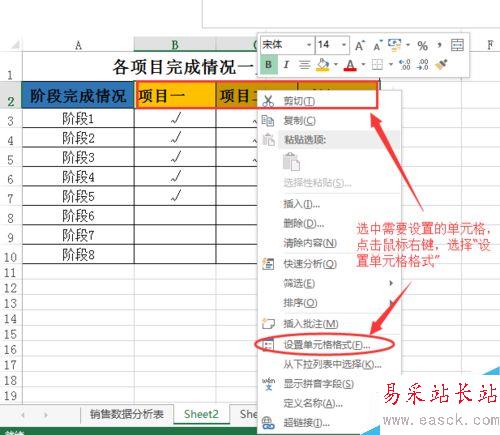Increase font size with the larger A icon

360,46
